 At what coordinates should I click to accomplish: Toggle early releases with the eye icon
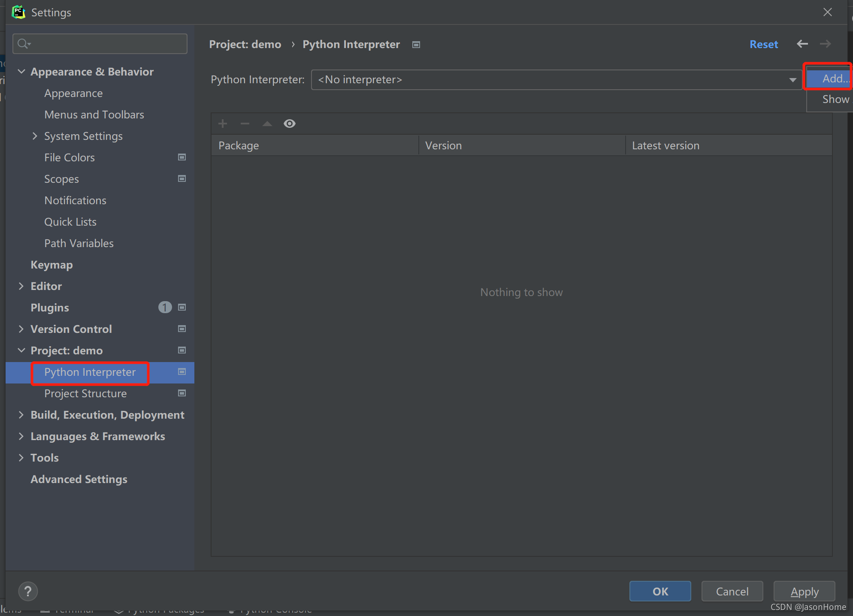(290, 124)
